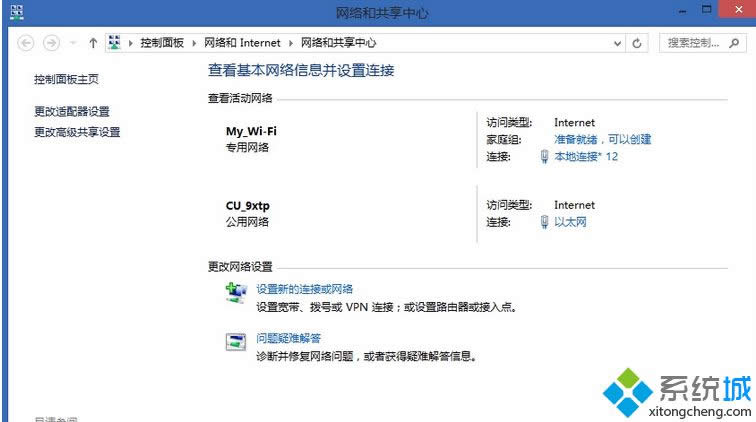
Task: Click into the 搜索控制面板 search box
Action: 693,43
